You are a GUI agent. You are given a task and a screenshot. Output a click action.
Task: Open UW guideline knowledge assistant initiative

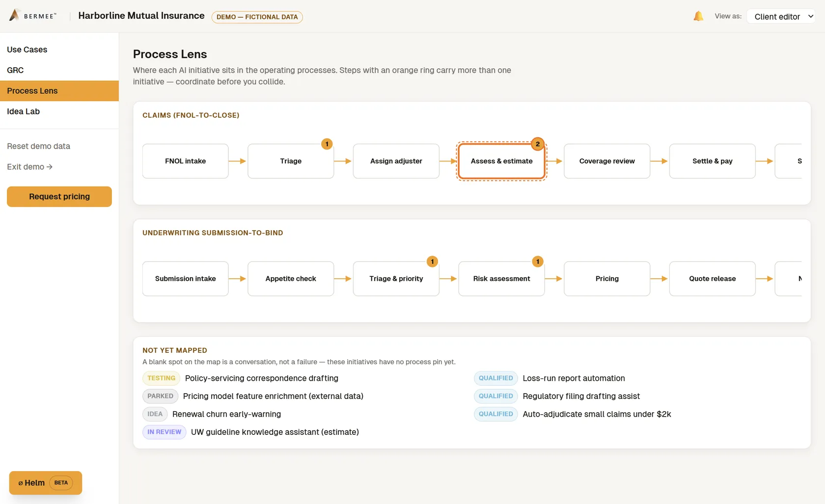click(x=275, y=432)
